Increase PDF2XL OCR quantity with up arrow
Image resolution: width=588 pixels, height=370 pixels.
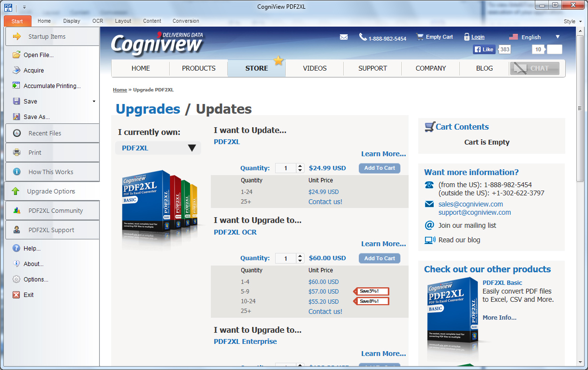click(300, 256)
